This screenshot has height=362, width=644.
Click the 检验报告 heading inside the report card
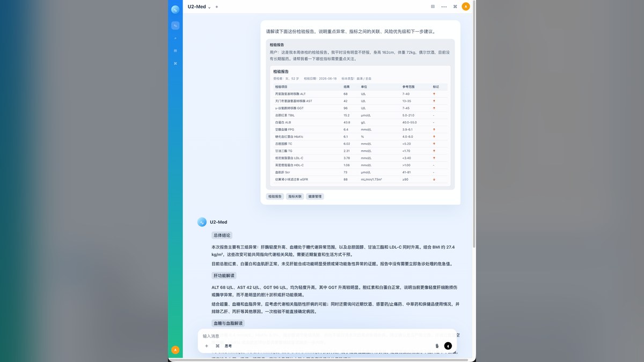click(281, 71)
